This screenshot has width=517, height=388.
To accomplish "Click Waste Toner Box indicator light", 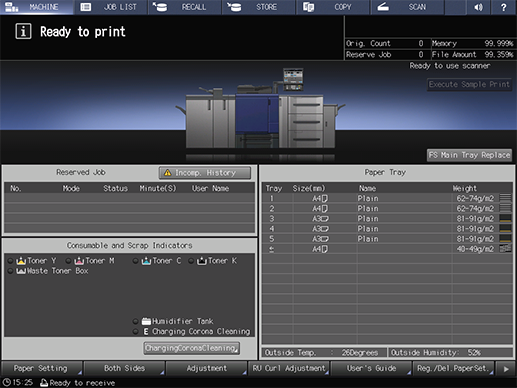I will 10,271.
